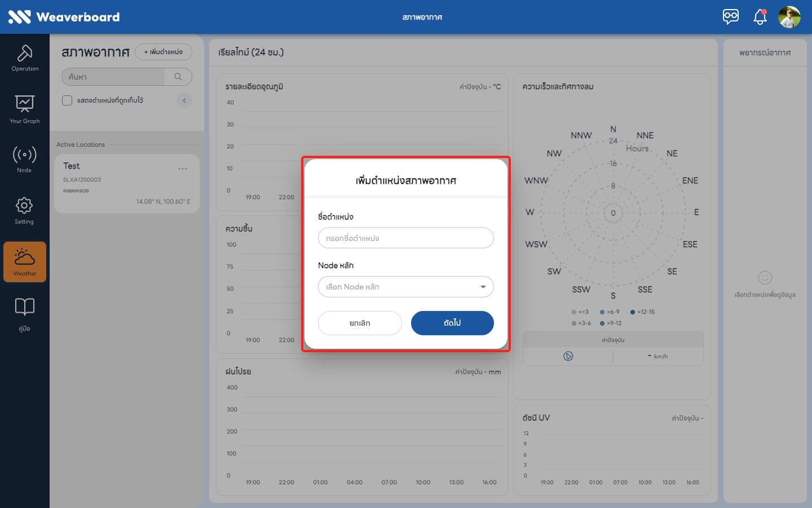Open the Setting gear icon

click(x=24, y=211)
